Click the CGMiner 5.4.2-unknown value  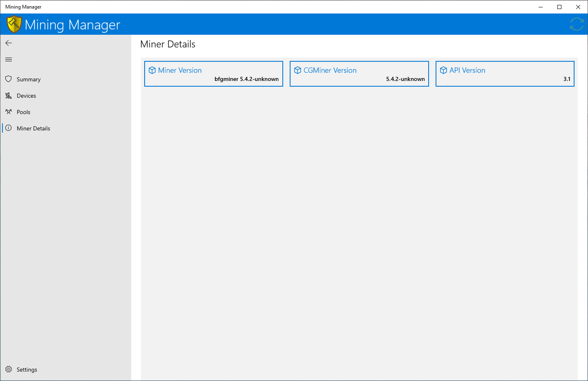(405, 79)
